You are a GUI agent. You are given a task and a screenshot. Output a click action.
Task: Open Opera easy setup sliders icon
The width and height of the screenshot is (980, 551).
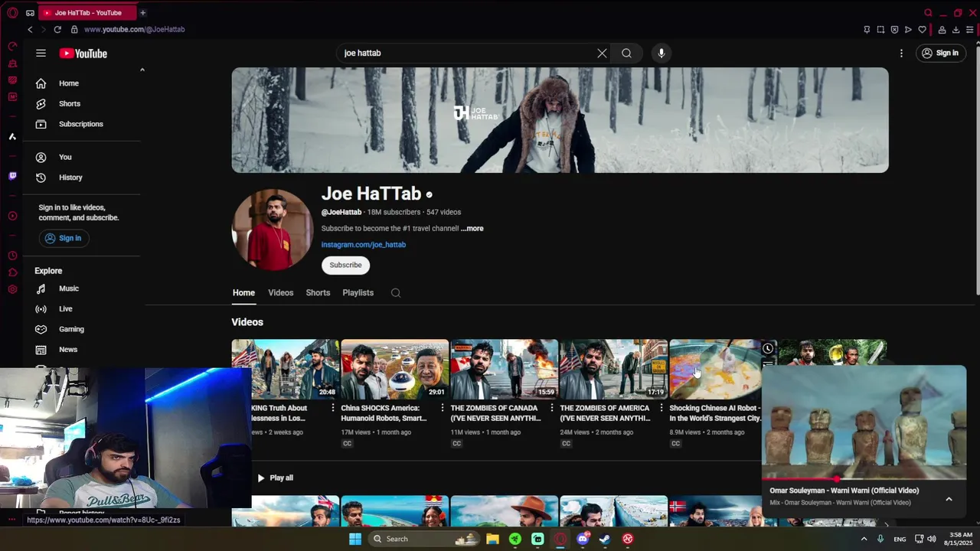(969, 29)
